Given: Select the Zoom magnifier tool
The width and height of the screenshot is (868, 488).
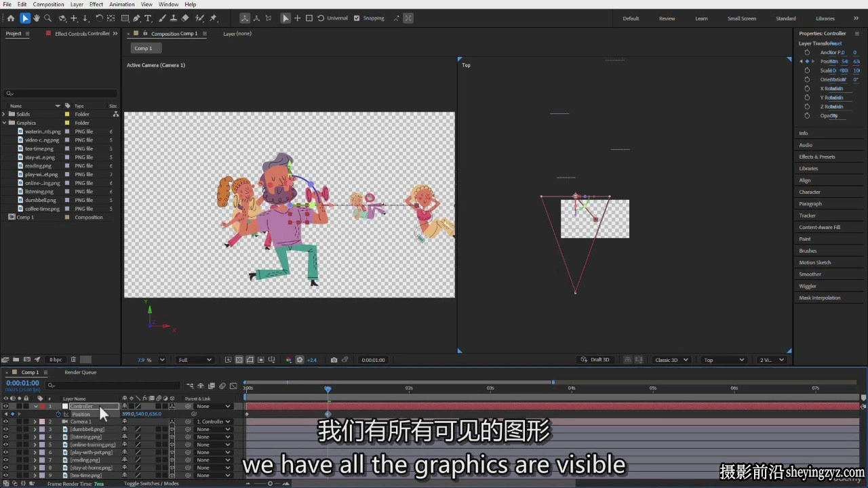Looking at the screenshot, I should [48, 18].
